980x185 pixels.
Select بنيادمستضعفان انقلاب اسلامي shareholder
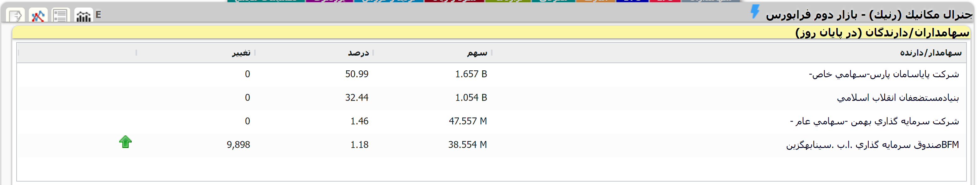(897, 98)
